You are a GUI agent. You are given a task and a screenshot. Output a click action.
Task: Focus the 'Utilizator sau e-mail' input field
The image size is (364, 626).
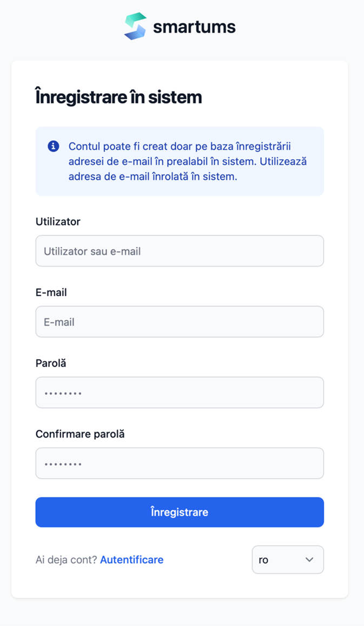[180, 251]
